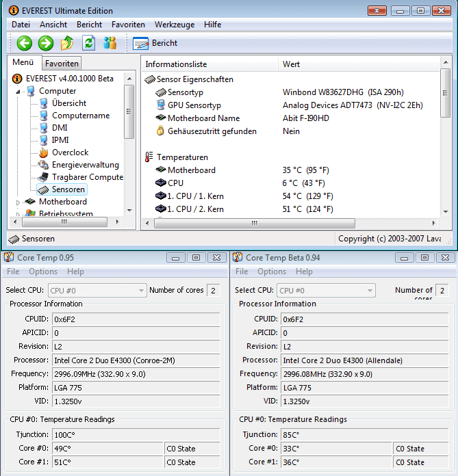Click scroll-down arrow of the info list
Viewport: 458px width, 476px height.
pos(446,211)
